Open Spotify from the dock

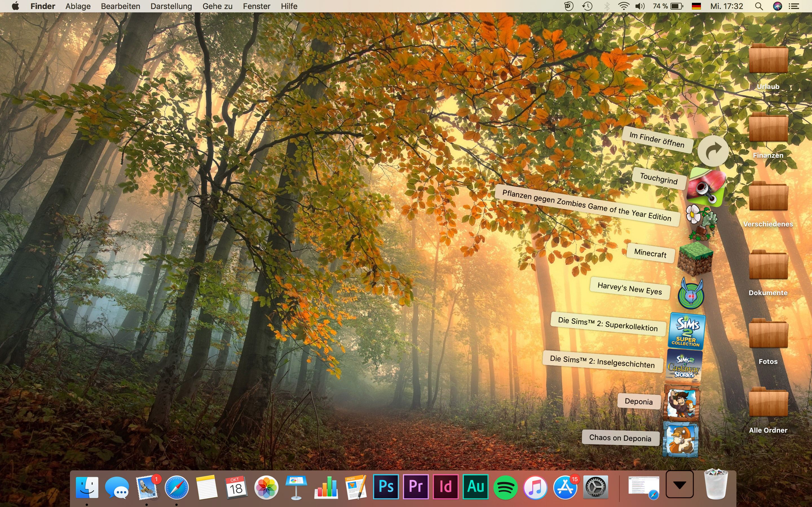(x=505, y=487)
